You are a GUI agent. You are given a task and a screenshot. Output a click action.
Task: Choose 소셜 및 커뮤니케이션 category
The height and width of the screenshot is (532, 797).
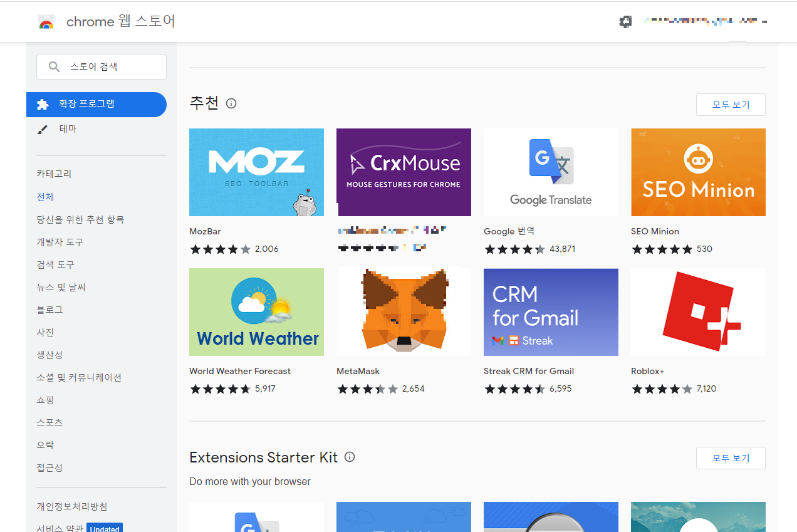pos(79,377)
